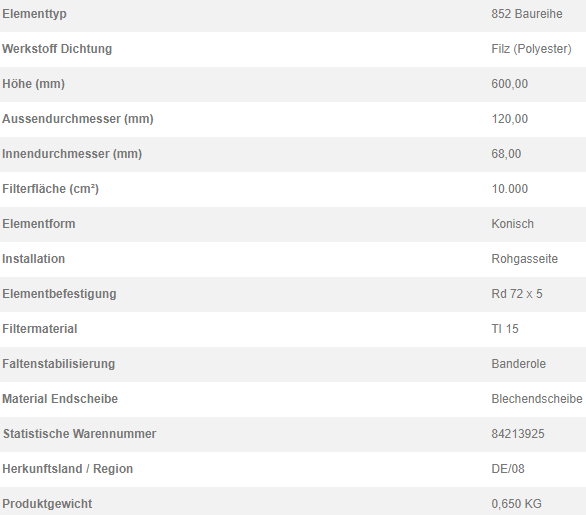586x515 pixels.
Task: Select the 852 Baureihe value
Action: pos(527,14)
